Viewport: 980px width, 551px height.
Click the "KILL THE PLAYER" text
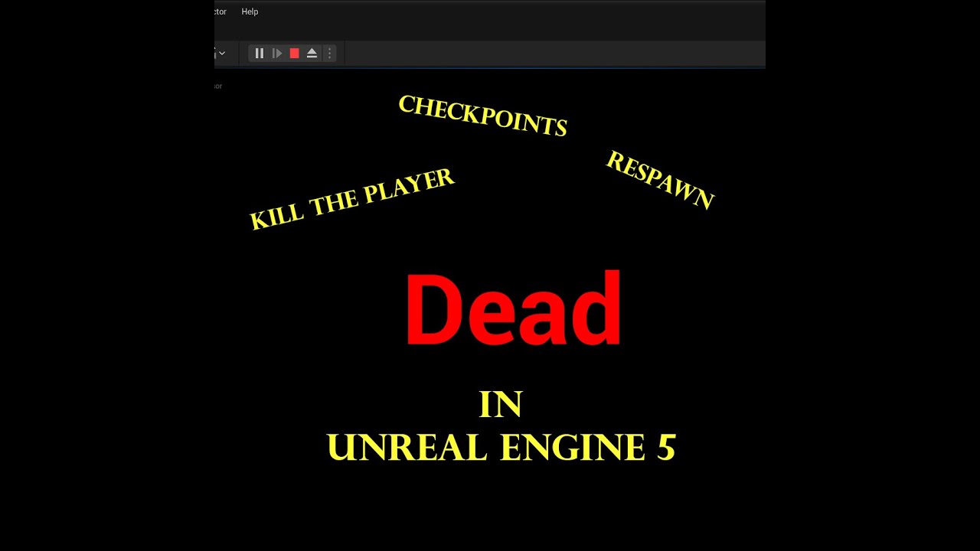[x=352, y=199]
